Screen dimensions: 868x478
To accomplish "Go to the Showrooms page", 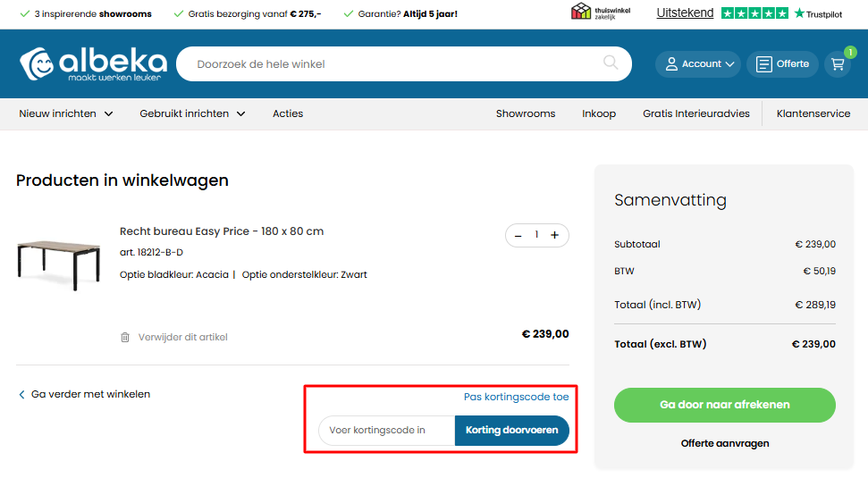I will click(526, 113).
